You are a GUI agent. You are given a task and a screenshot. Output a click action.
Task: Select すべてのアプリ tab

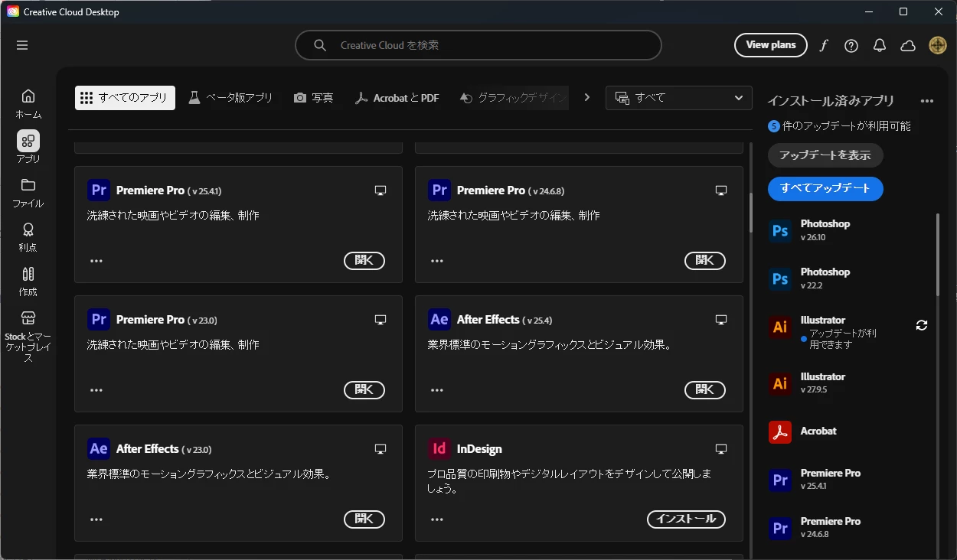(126, 98)
